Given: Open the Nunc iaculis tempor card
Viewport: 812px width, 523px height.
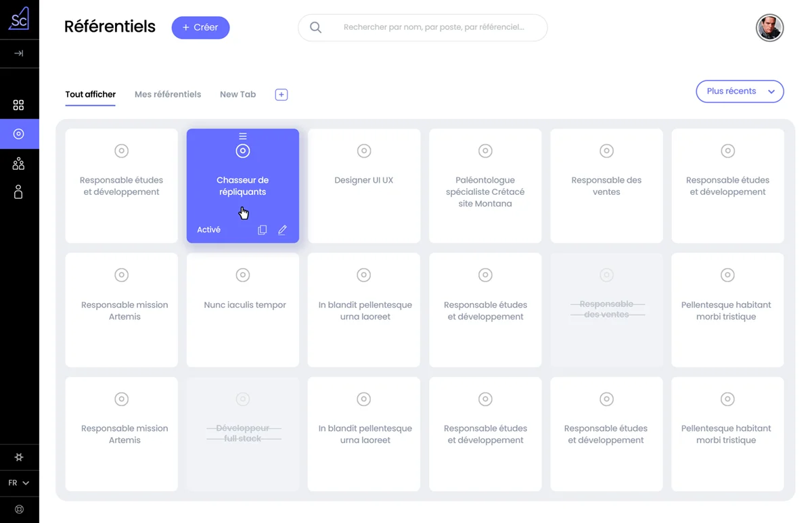Looking at the screenshot, I should [x=243, y=310].
